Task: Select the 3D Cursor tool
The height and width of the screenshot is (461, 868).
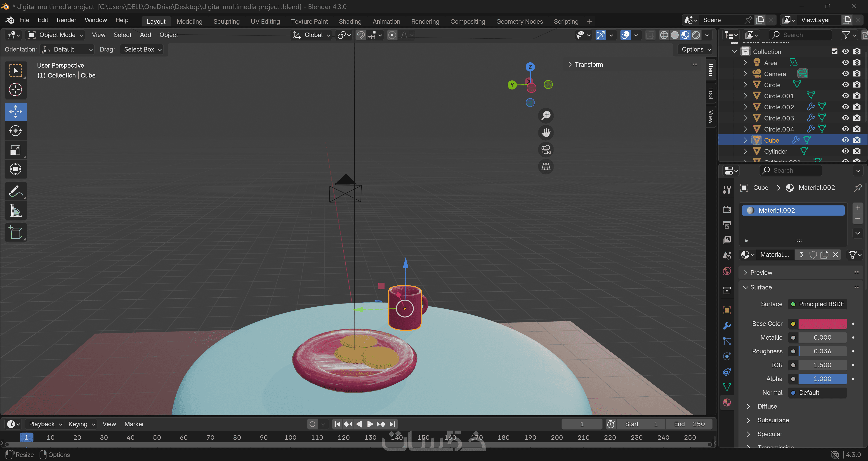Action: [x=16, y=90]
